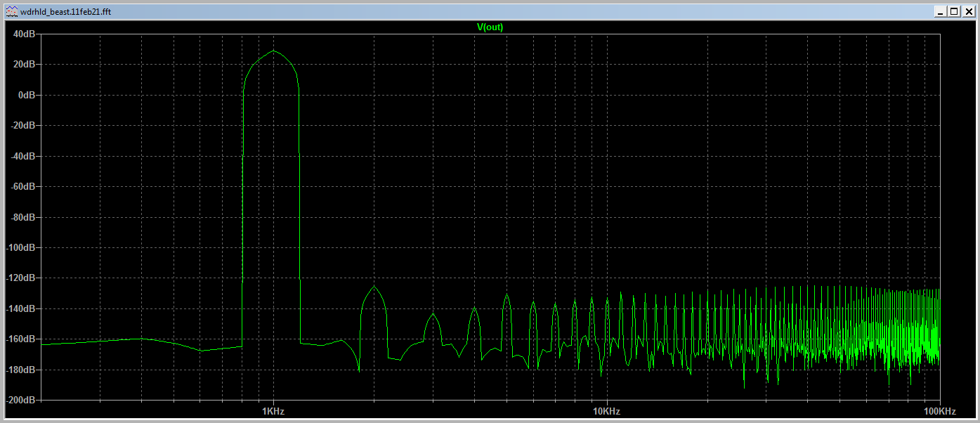
Task: Click the fundamental peak top near 1KHz
Action: point(273,51)
